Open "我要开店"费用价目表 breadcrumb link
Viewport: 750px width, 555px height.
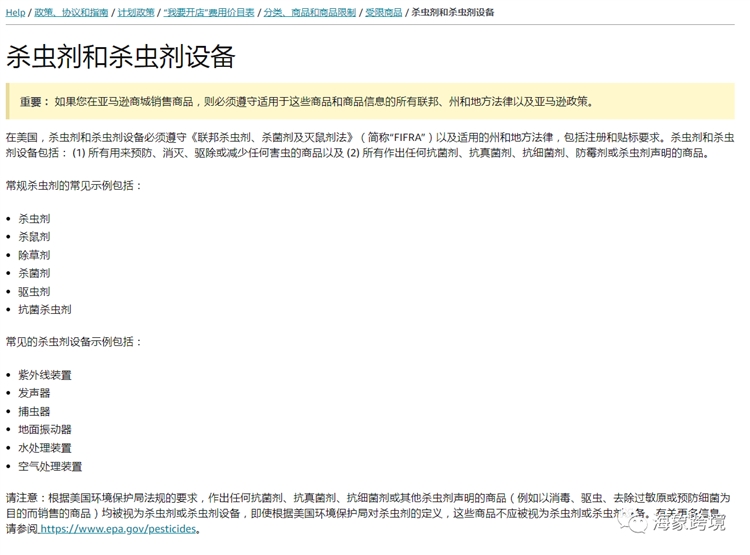pyautogui.click(x=209, y=12)
